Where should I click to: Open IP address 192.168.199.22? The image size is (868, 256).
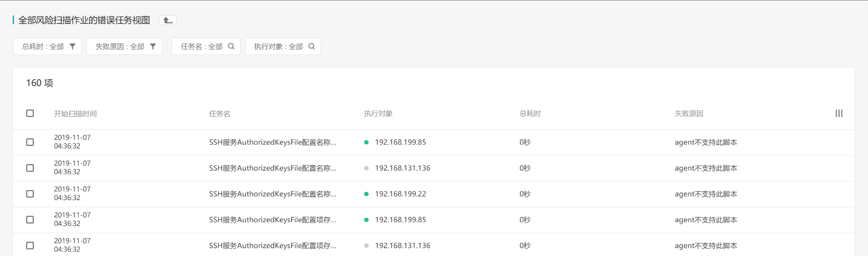click(400, 194)
